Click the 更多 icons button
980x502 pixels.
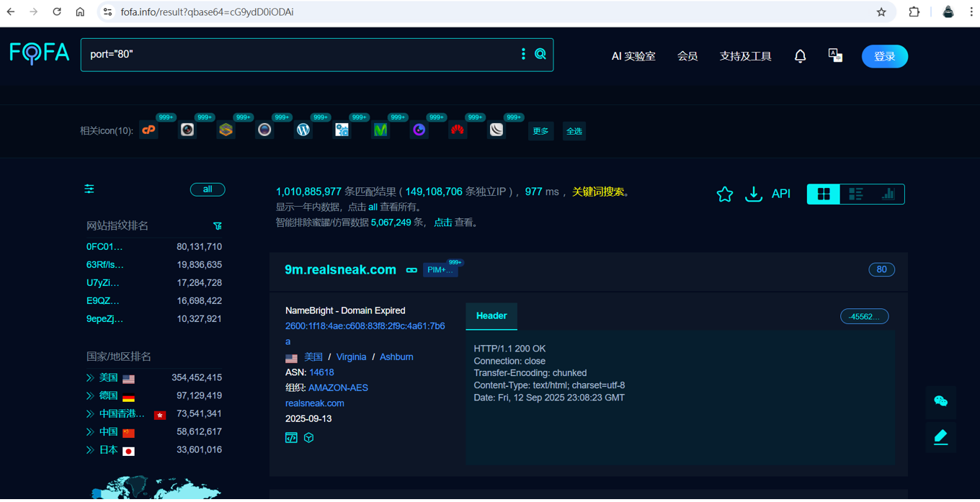540,131
